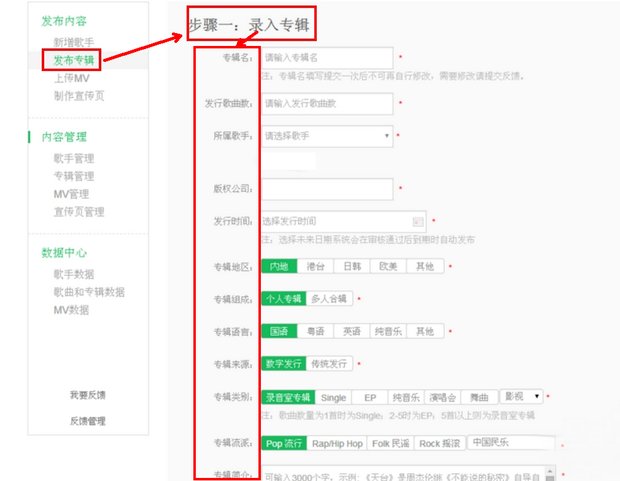Open the calendar icon in 发行时间 field

pos(418,222)
